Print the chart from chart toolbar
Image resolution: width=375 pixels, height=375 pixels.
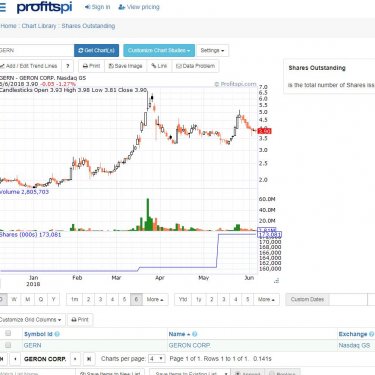92,66
